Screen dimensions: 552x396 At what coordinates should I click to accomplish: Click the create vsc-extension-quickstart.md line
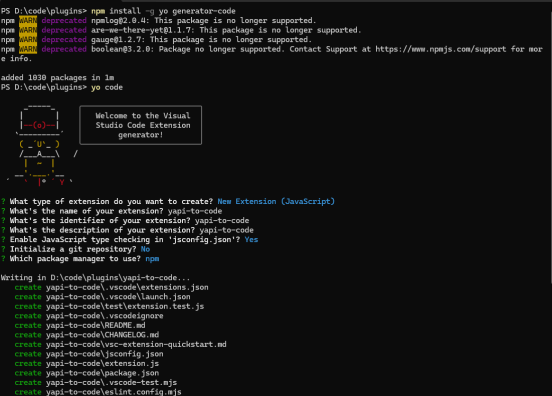click(120, 344)
